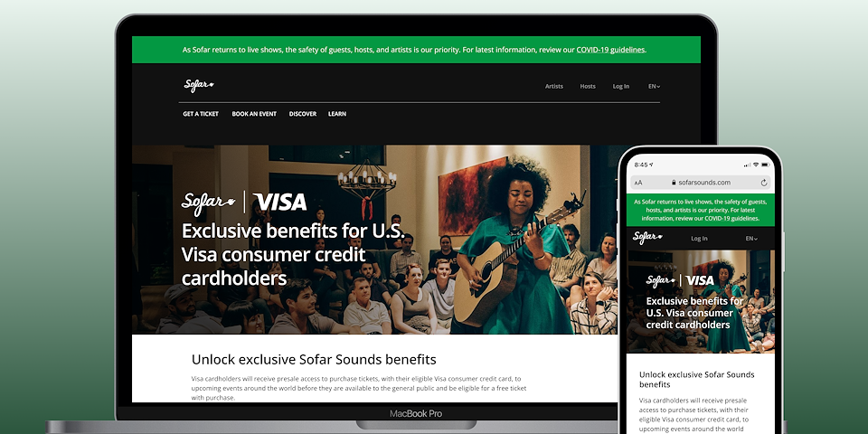Open the LEARN menu
This screenshot has height=434, width=868.
337,114
